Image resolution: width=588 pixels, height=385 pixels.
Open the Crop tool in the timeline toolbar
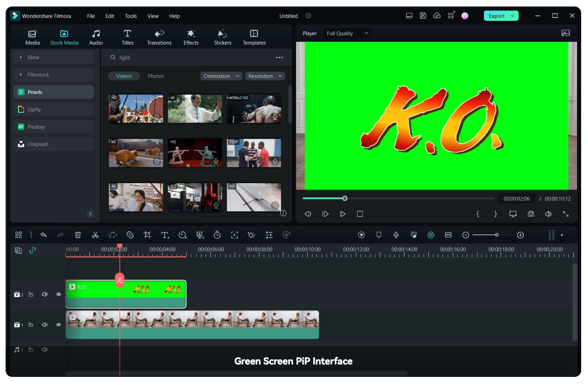tap(148, 235)
